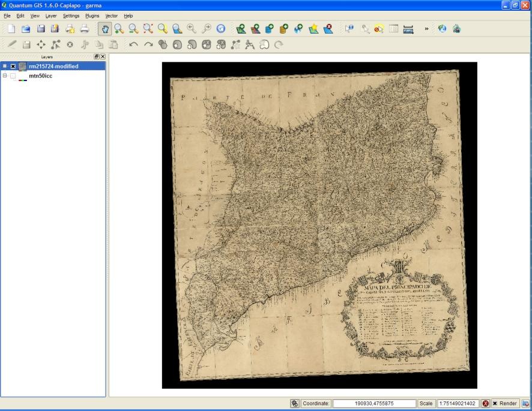Select the Zoom In magnifier tool
Screen dimensions: 532x411
tap(119, 29)
